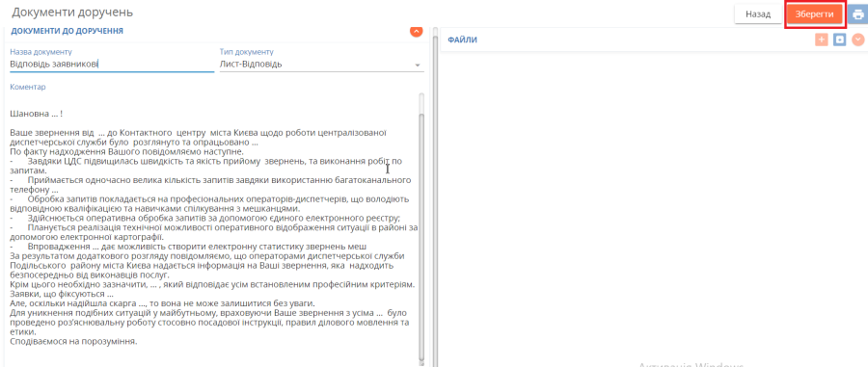Focus the Назва документу input field
The height and width of the screenshot is (367, 868).
point(112,65)
